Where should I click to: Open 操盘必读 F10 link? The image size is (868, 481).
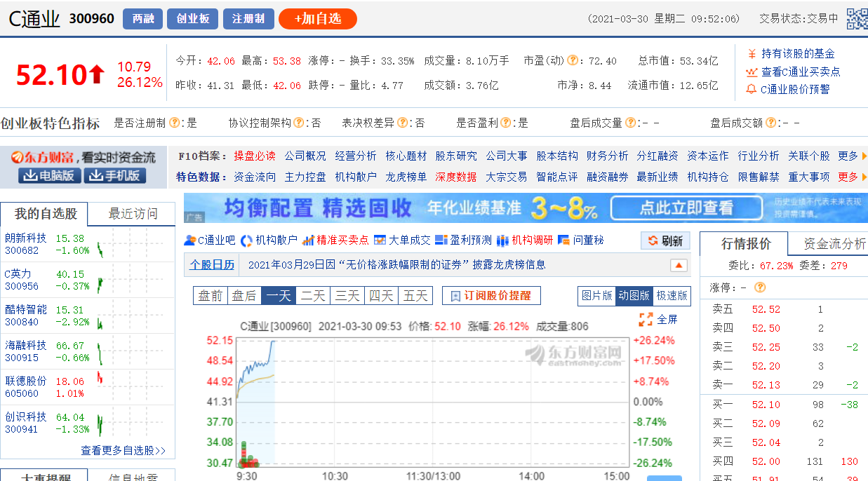point(255,156)
